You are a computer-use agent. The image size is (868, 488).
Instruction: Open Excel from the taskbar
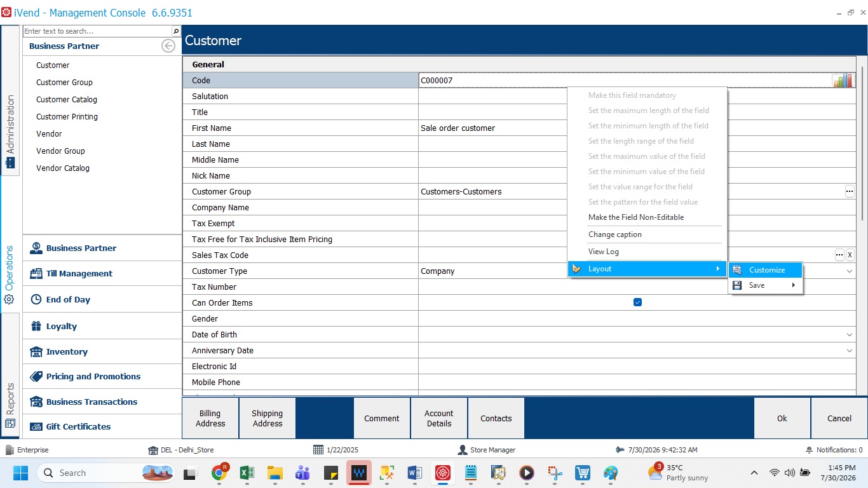click(x=247, y=473)
